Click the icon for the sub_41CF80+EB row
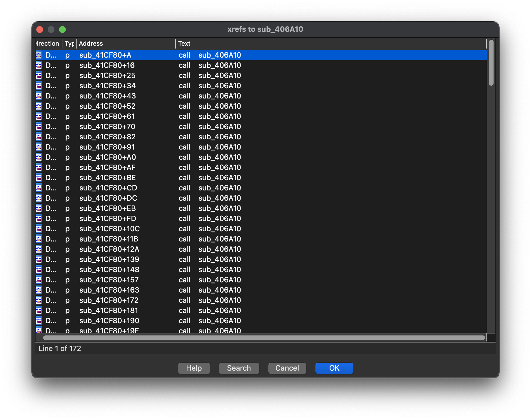Viewport: 531px width, 420px height. coord(39,208)
